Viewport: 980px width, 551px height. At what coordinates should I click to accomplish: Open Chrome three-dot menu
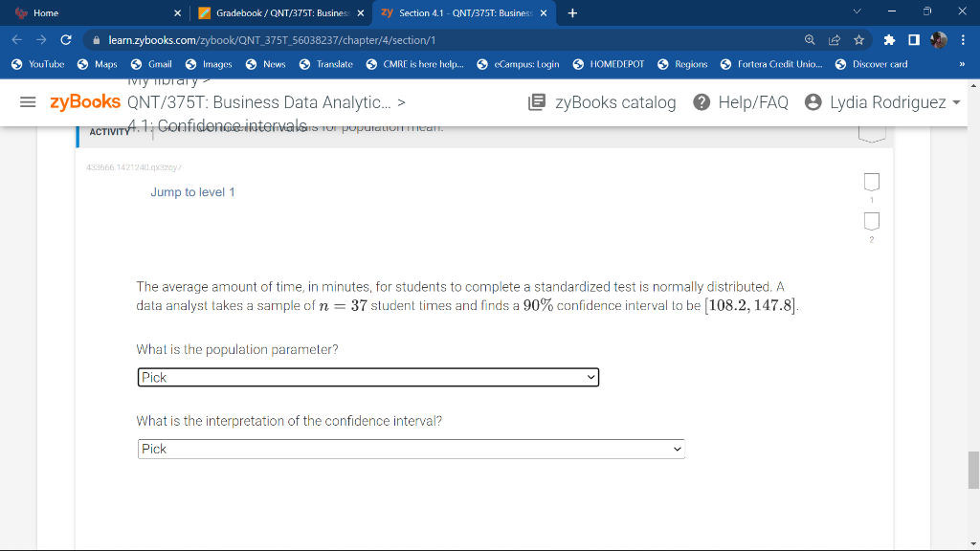click(x=963, y=40)
